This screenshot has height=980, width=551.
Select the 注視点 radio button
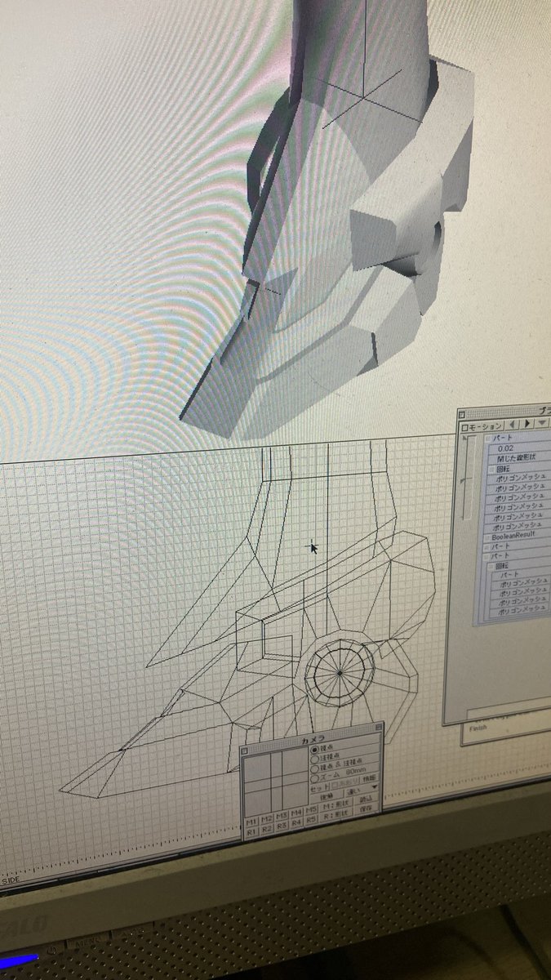click(x=315, y=759)
